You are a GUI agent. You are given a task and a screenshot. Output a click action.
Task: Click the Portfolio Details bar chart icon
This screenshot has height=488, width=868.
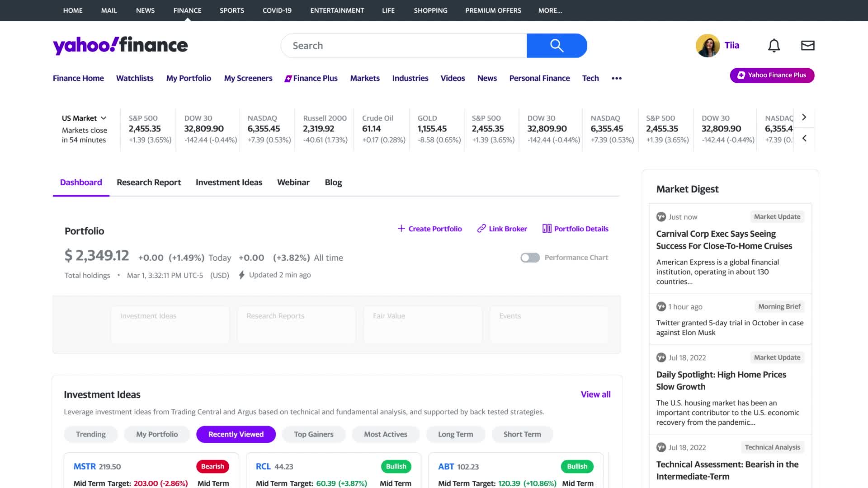click(x=546, y=228)
